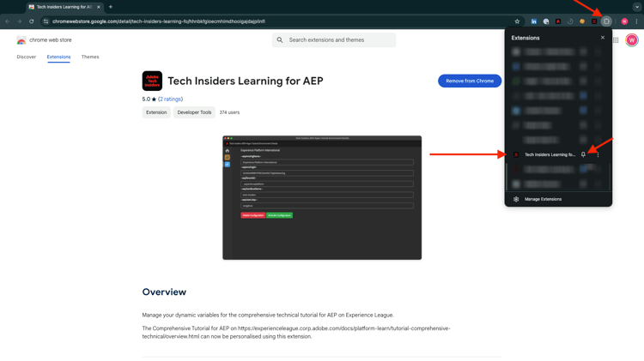644x361 pixels.
Task: Open the extension preview screenshot
Action: [x=322, y=198]
